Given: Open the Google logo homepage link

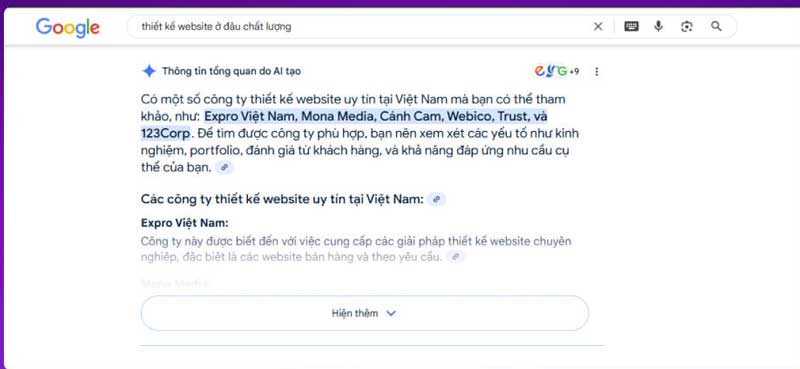Looking at the screenshot, I should point(68,28).
